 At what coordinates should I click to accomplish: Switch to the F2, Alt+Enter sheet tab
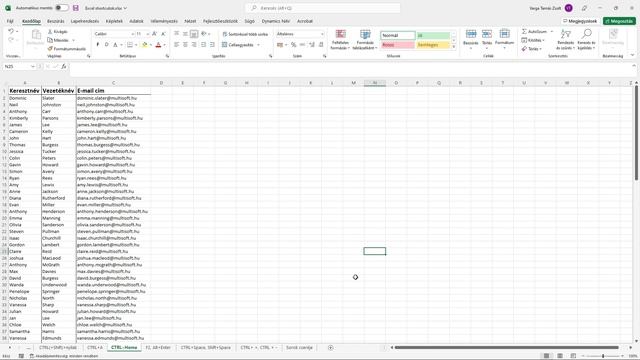(158, 348)
